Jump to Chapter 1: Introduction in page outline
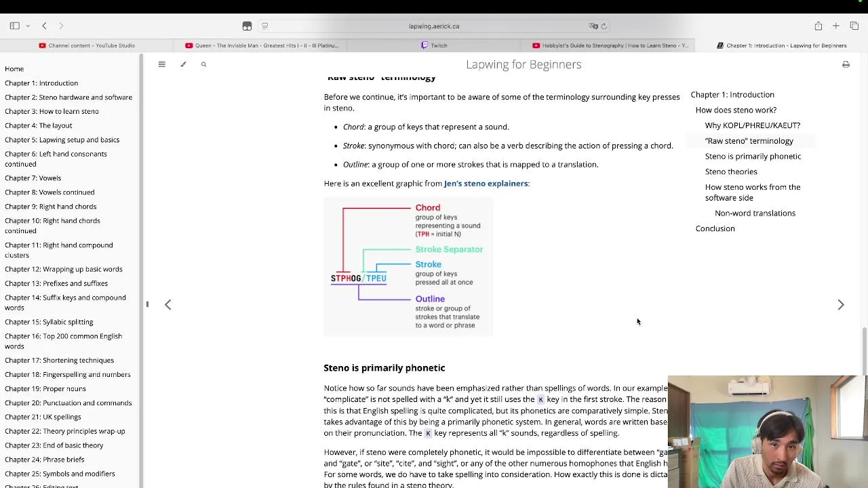Screen dimensions: 868x488 732,95
